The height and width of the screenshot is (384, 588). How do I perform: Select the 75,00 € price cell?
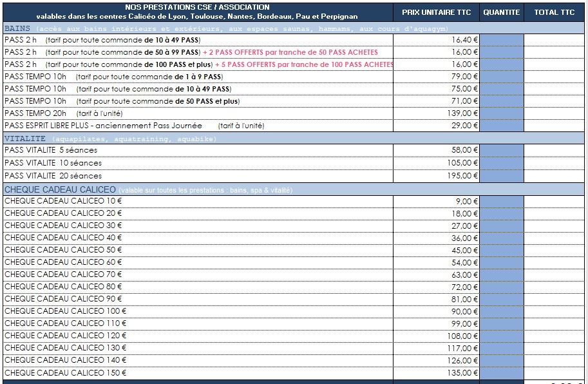coord(436,89)
